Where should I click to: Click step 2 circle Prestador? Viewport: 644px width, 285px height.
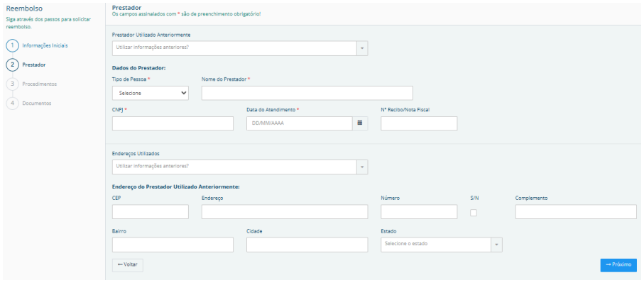pyautogui.click(x=12, y=65)
